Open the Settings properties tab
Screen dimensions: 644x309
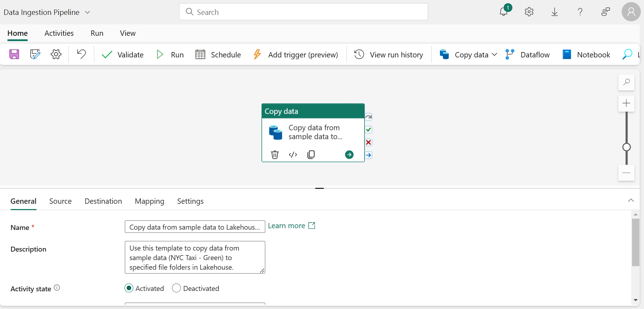point(190,201)
